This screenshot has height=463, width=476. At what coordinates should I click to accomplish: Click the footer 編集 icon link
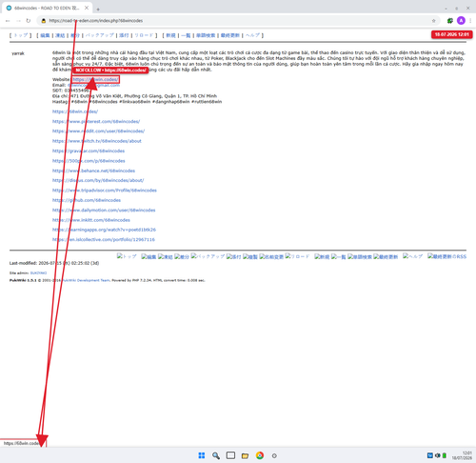(x=149, y=256)
